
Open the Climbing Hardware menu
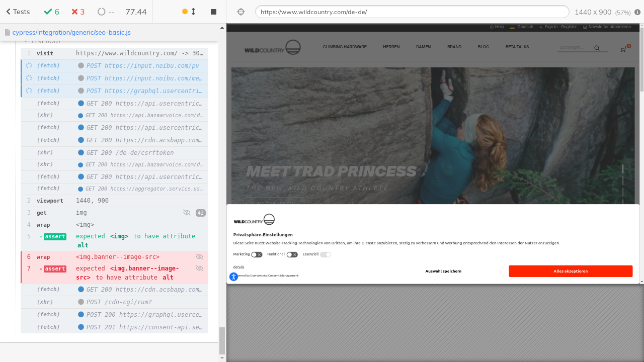pos(345,47)
